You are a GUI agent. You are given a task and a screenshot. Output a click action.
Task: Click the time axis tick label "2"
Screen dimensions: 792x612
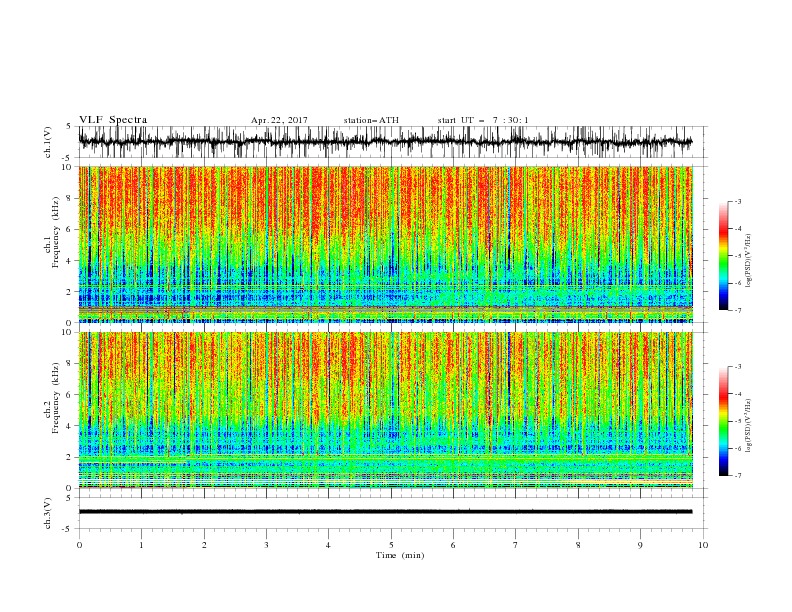204,545
